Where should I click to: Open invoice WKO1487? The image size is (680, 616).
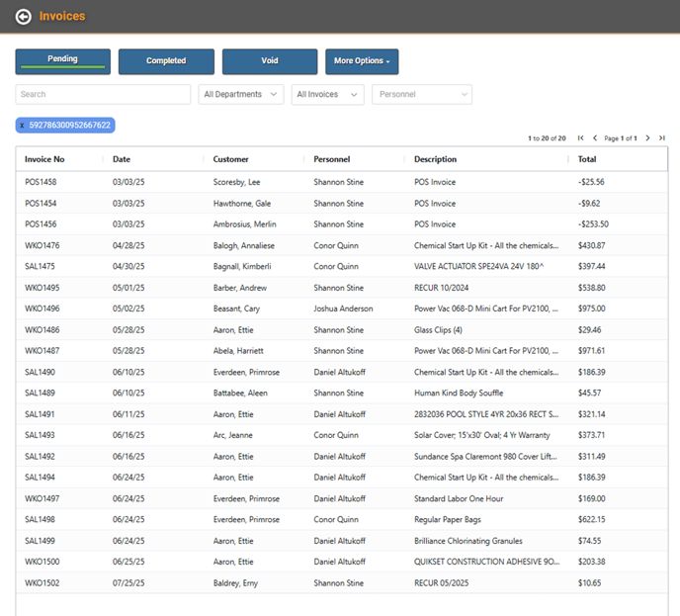click(42, 350)
